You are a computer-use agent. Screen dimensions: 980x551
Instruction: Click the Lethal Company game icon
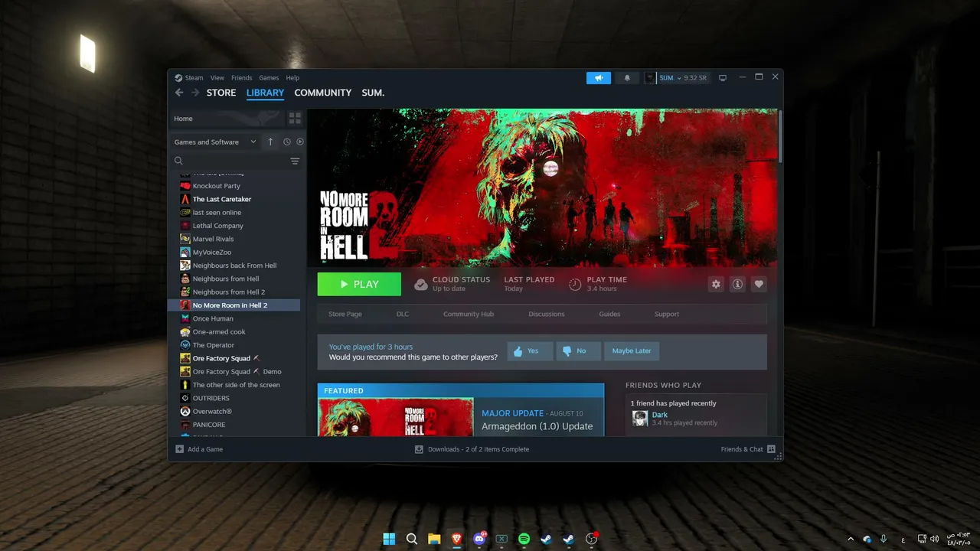tap(185, 226)
